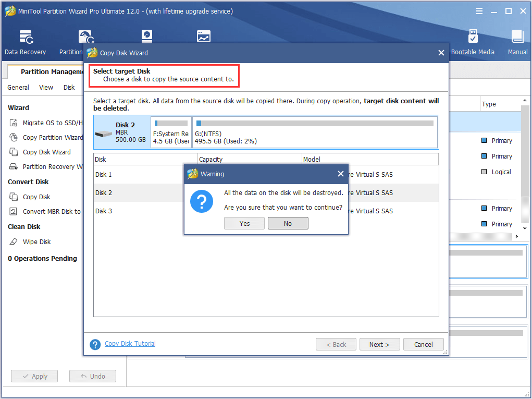
Task: Click Next in Copy Disk Wizard
Action: [379, 344]
